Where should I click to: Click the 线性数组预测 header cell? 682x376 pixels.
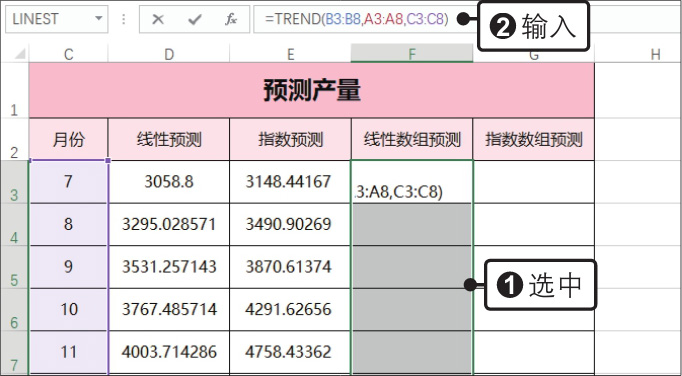pos(412,139)
